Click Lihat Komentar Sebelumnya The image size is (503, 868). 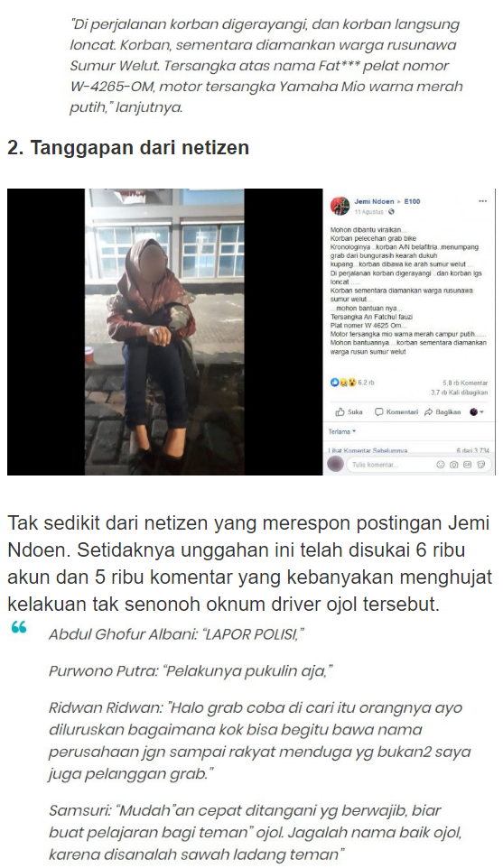368,450
